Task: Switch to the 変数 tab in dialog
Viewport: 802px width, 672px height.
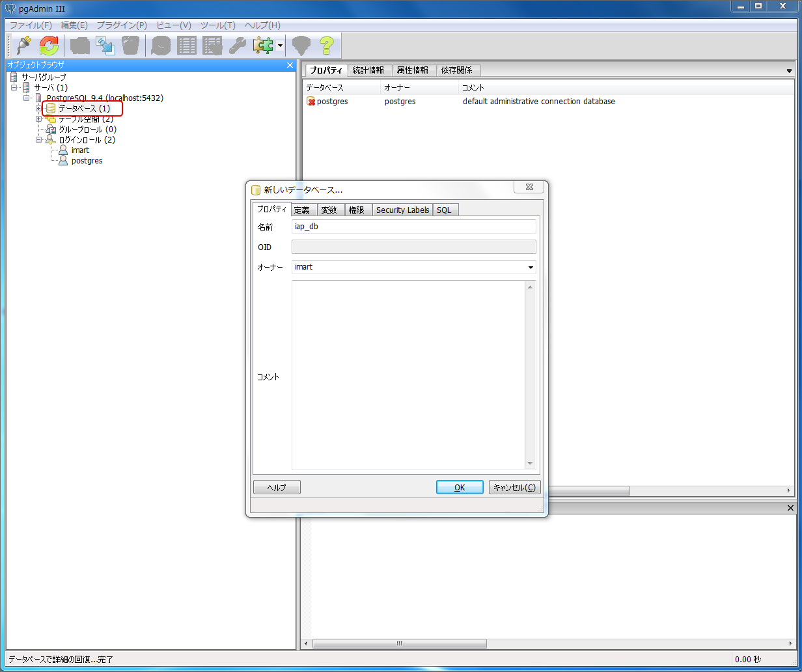Action: pyautogui.click(x=329, y=210)
